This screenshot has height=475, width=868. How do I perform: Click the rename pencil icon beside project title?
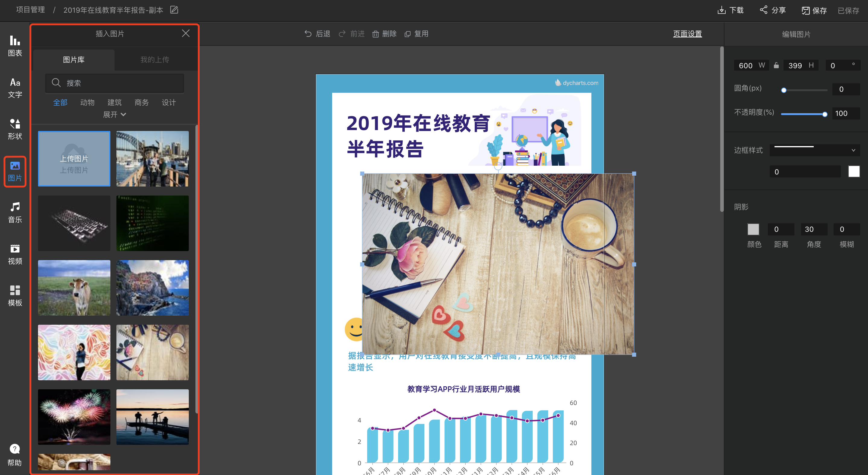174,10
